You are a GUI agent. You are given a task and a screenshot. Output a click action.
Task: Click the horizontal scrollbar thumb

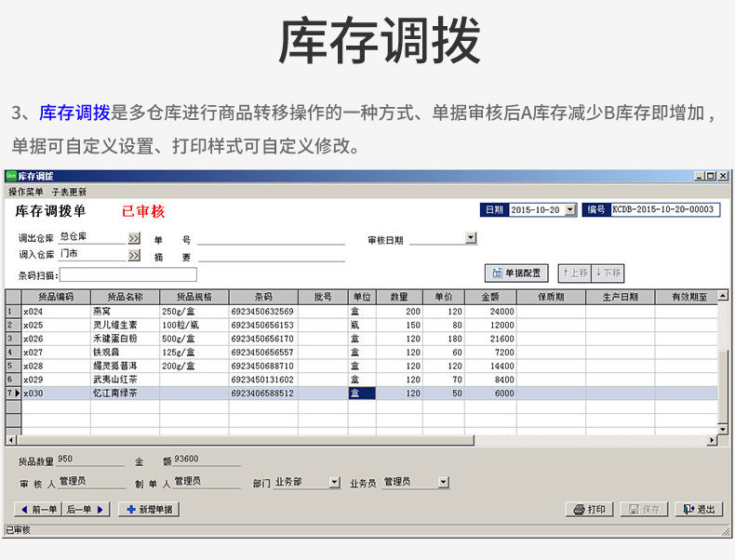click(x=246, y=440)
